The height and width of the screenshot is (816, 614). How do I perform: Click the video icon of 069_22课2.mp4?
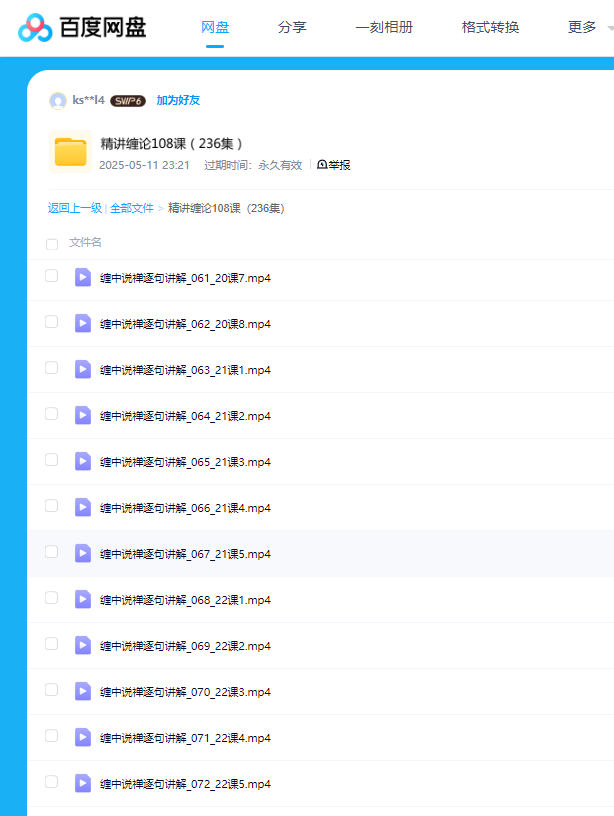[83, 645]
